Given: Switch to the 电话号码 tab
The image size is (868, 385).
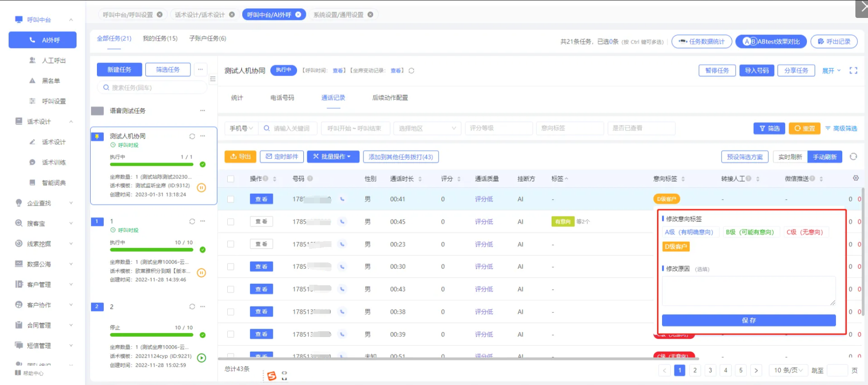Looking at the screenshot, I should point(282,98).
